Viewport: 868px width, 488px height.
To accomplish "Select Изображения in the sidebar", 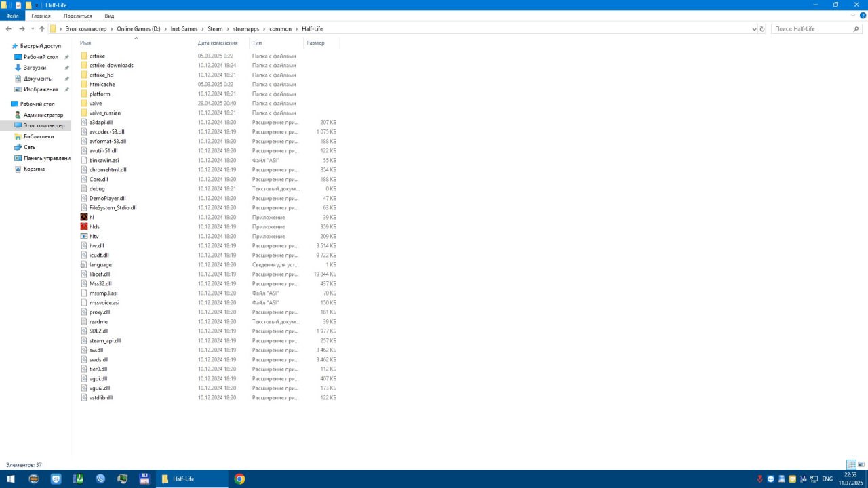I will (x=40, y=89).
